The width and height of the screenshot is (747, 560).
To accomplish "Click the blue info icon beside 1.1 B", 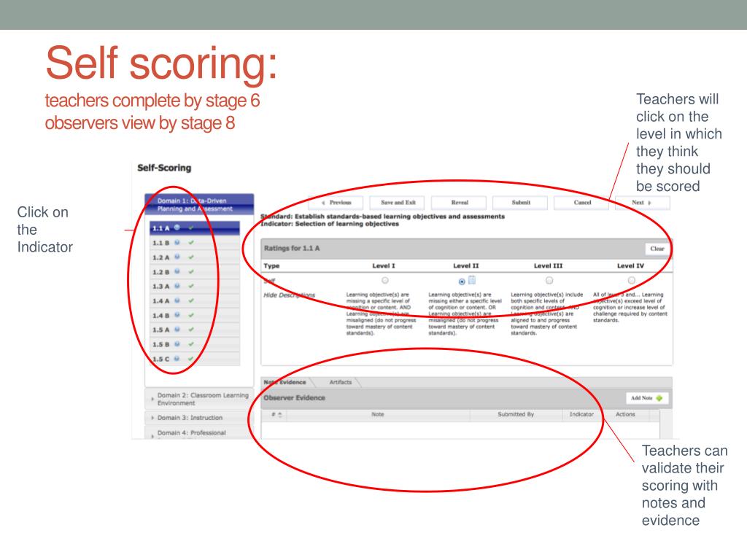I will coord(177,242).
